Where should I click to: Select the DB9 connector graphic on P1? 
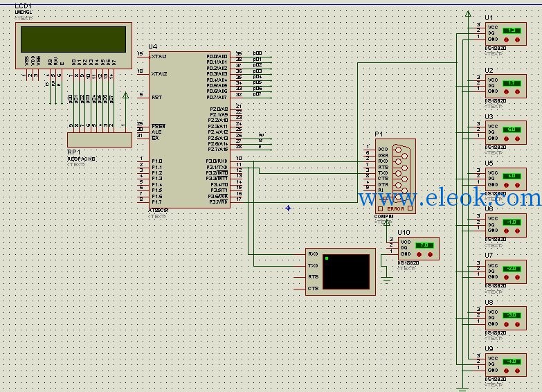click(x=400, y=173)
